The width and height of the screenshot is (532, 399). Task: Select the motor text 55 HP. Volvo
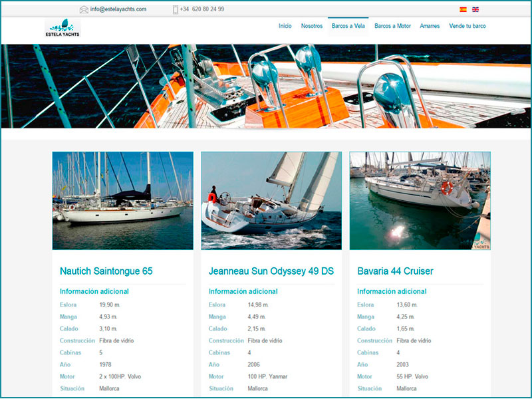[412, 376]
